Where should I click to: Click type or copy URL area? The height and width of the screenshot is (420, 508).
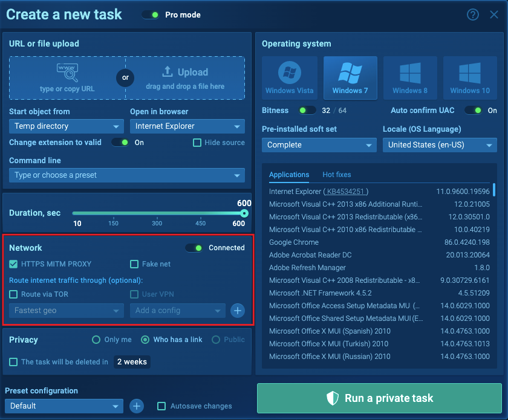click(67, 78)
